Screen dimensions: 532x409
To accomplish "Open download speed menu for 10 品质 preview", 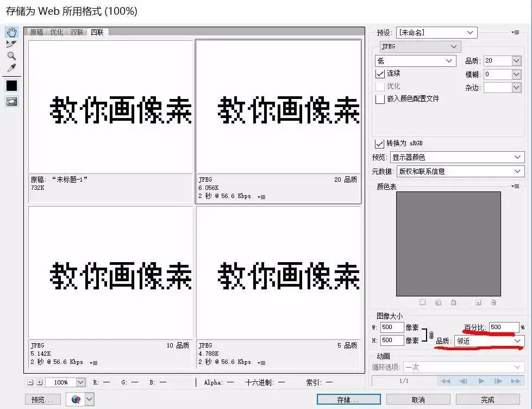I will (93, 363).
